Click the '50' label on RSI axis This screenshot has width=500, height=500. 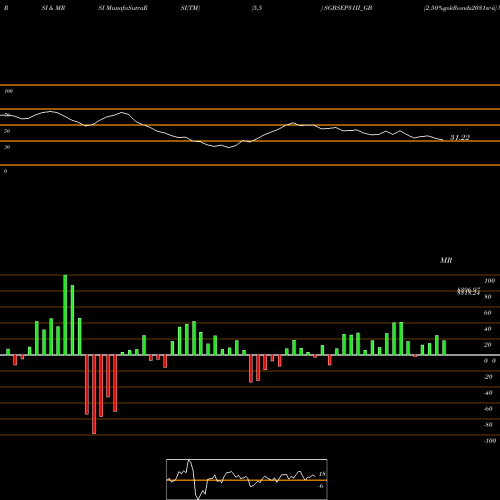click(7, 131)
